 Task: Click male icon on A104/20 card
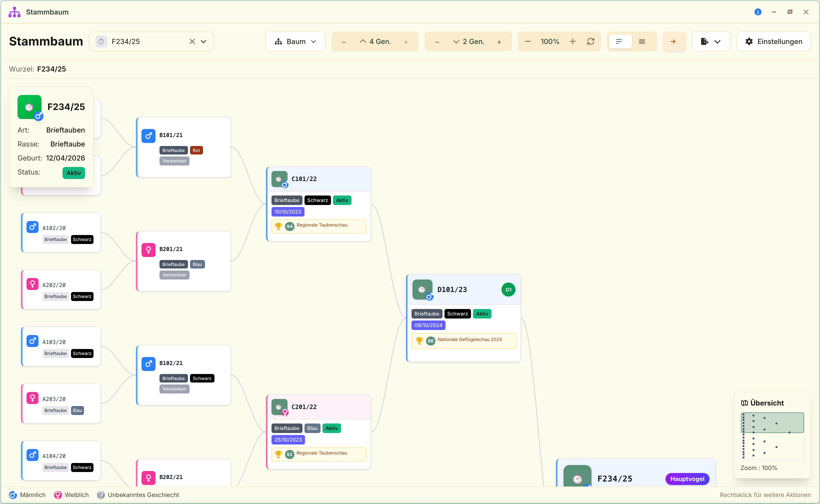pos(32,455)
